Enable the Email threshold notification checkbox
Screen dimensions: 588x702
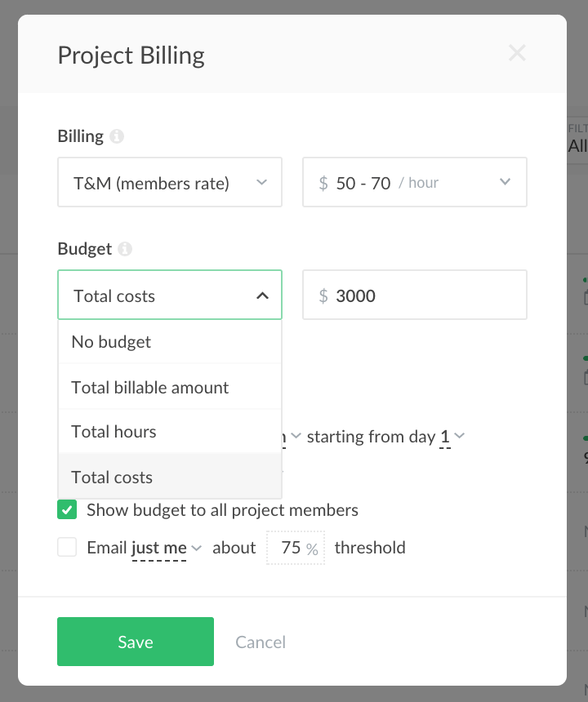tap(66, 547)
